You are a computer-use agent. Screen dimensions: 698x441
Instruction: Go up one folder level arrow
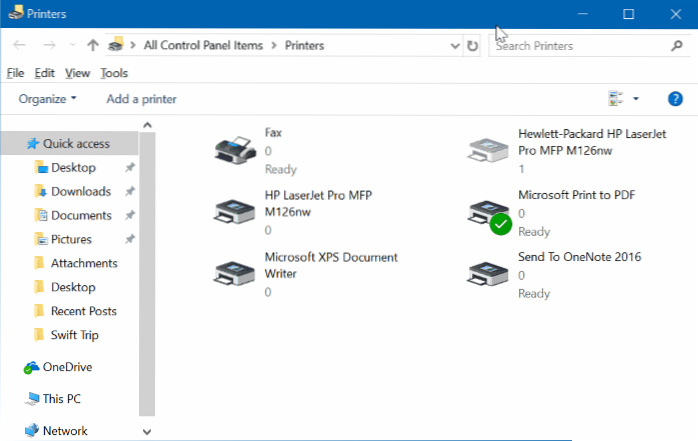(x=93, y=45)
